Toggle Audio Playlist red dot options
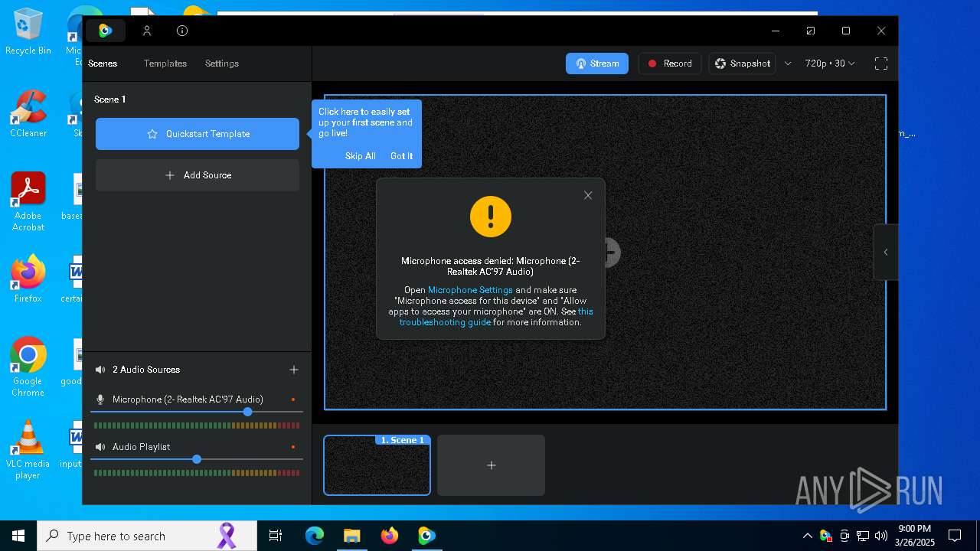This screenshot has height=551, width=980. click(293, 447)
